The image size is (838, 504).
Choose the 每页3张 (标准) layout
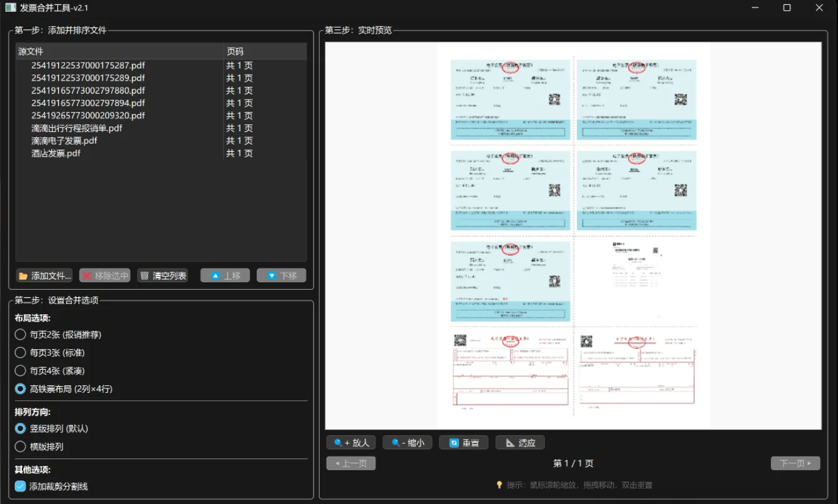pos(21,353)
